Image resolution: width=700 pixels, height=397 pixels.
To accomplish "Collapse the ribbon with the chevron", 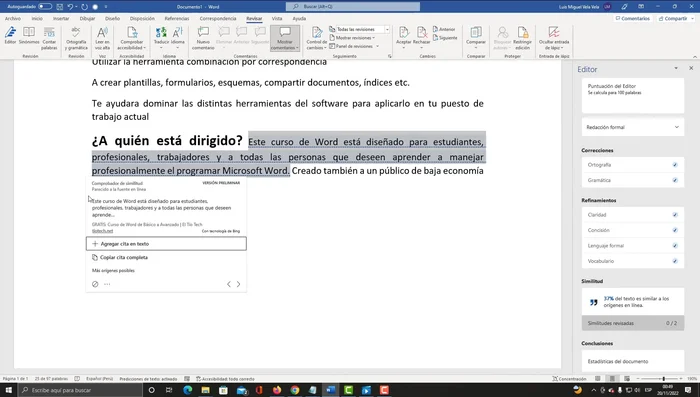I will coord(695,57).
